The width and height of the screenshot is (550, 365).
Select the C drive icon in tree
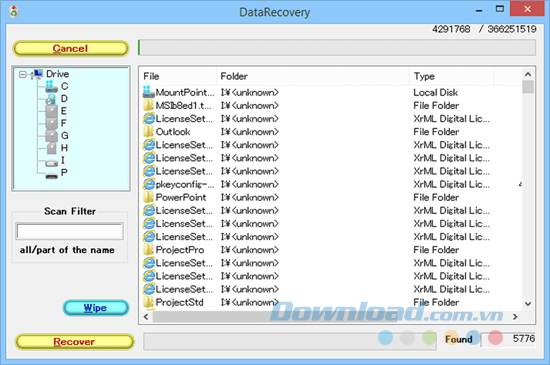coord(51,86)
